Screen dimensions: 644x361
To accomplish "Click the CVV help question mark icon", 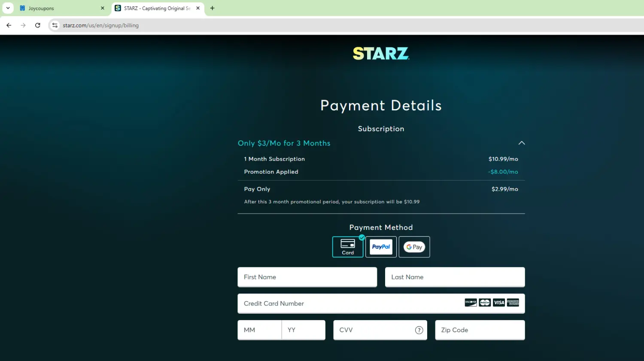I will point(419,330).
